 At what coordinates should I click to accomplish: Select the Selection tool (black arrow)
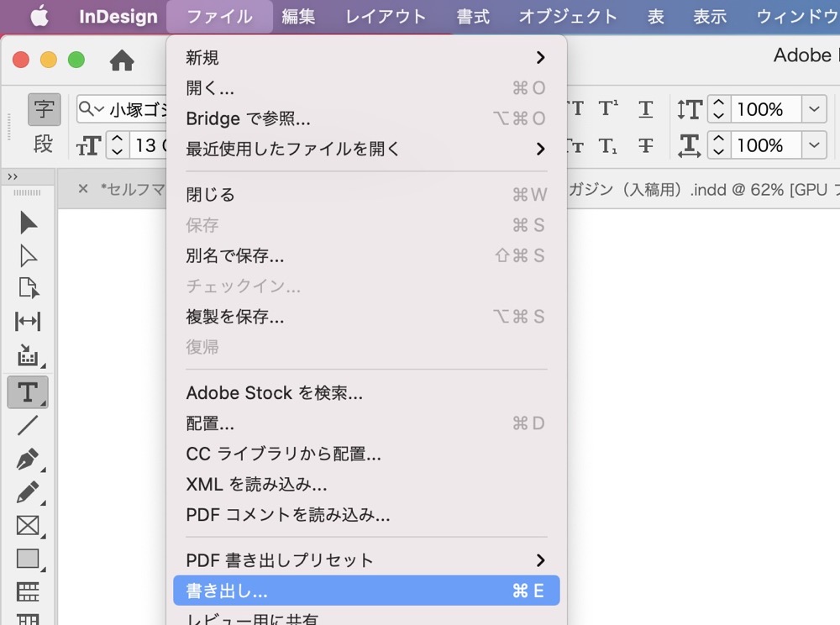coord(28,223)
